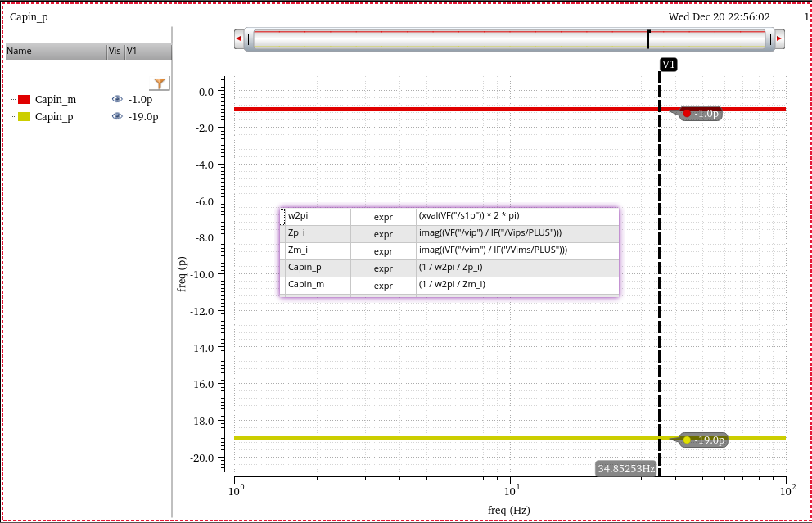Viewport: 812px width, 523px height.
Task: Click the -19.0p value in V1 column
Action: [143, 116]
